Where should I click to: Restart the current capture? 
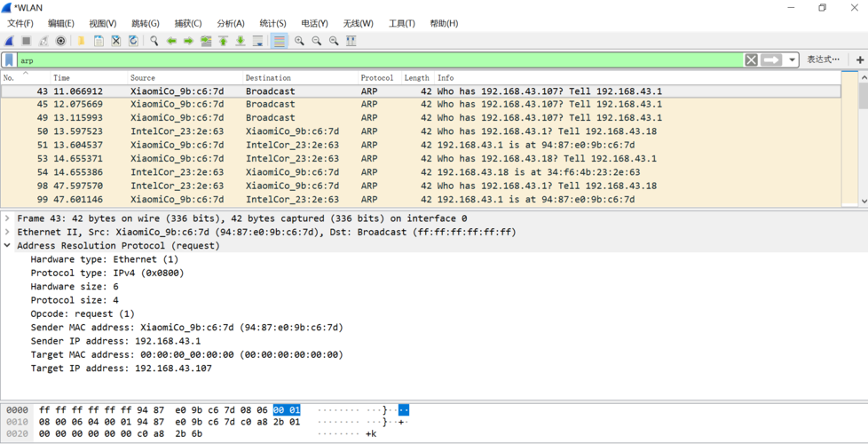tap(43, 41)
